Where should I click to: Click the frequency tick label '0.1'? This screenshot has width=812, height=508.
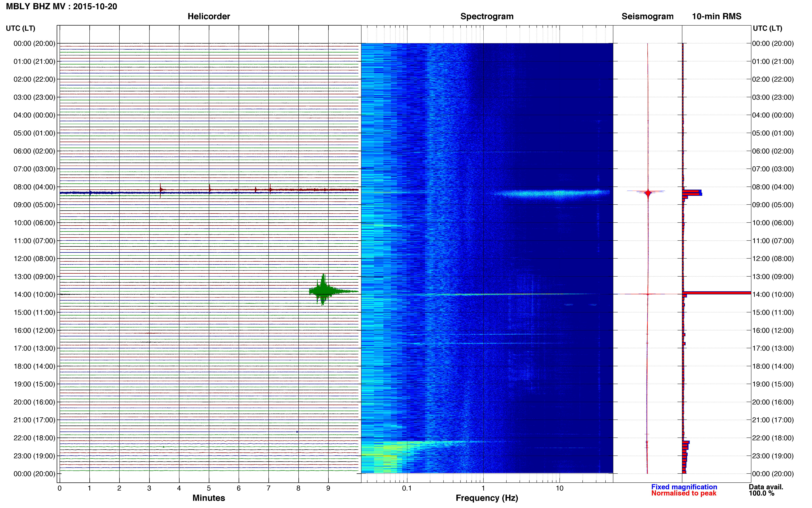[x=407, y=488]
